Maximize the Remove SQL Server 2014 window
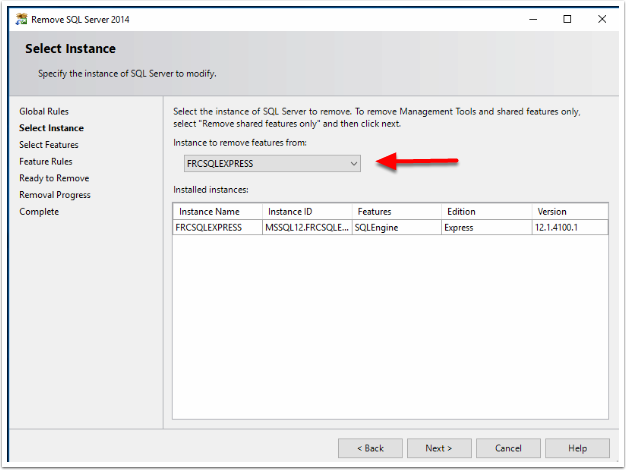Screen dimensions: 626x470 pos(567,19)
